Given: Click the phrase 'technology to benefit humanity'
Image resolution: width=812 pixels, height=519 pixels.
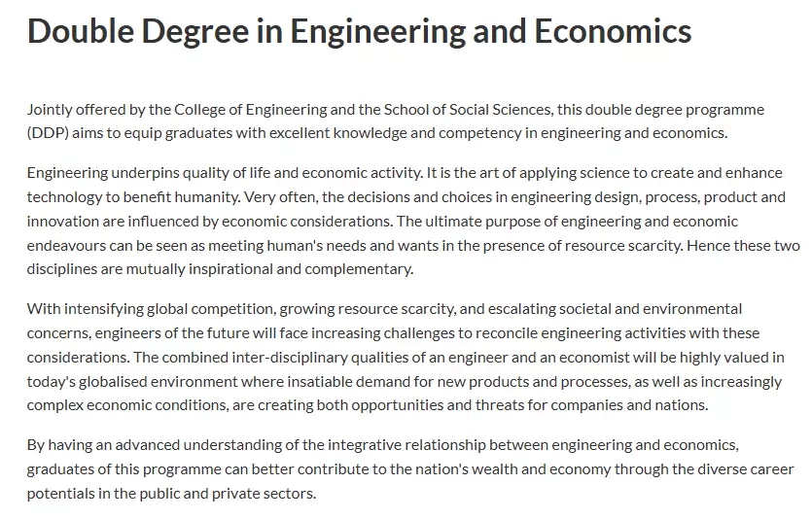Looking at the screenshot, I should [133, 197].
